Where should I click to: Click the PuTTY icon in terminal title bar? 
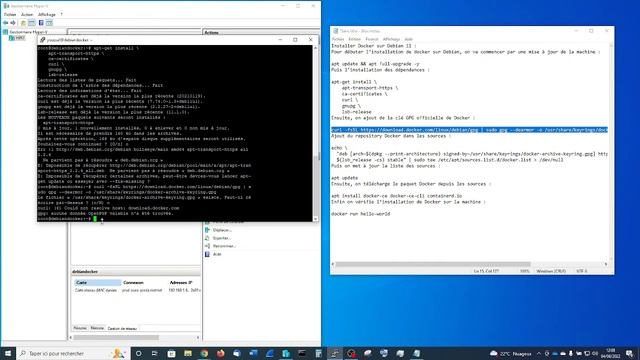click(42, 40)
